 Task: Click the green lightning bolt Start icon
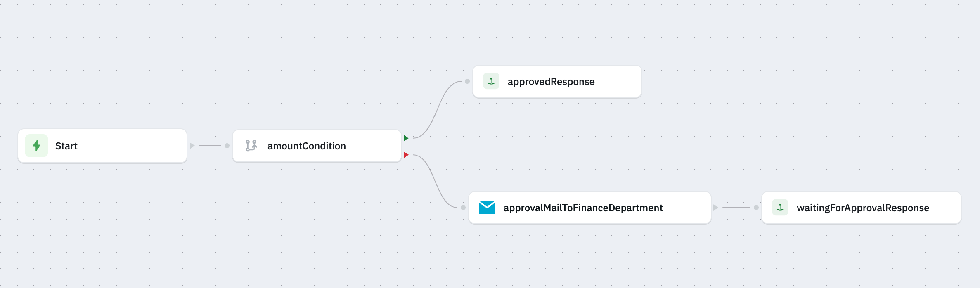(x=36, y=146)
